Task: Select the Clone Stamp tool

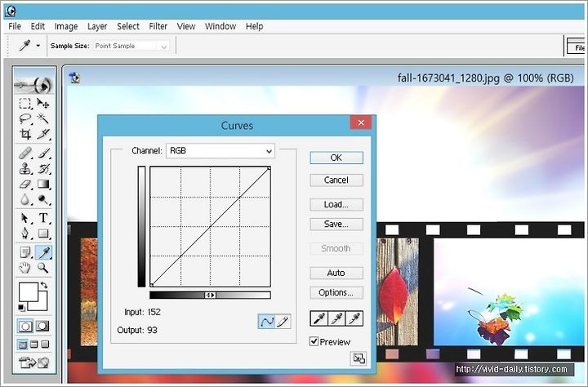Action: pyautogui.click(x=25, y=169)
